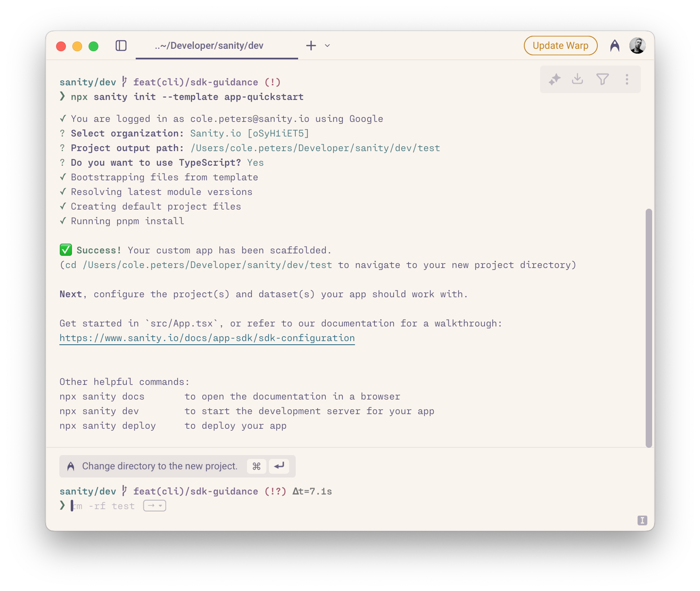Open the block three-dot overflow menu
700x591 pixels.
click(627, 79)
